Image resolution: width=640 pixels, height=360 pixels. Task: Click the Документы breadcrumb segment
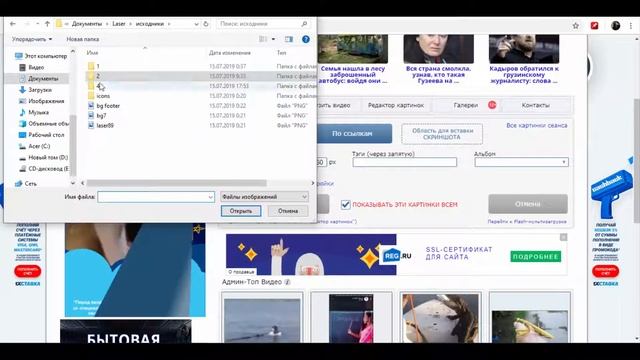tap(87, 24)
